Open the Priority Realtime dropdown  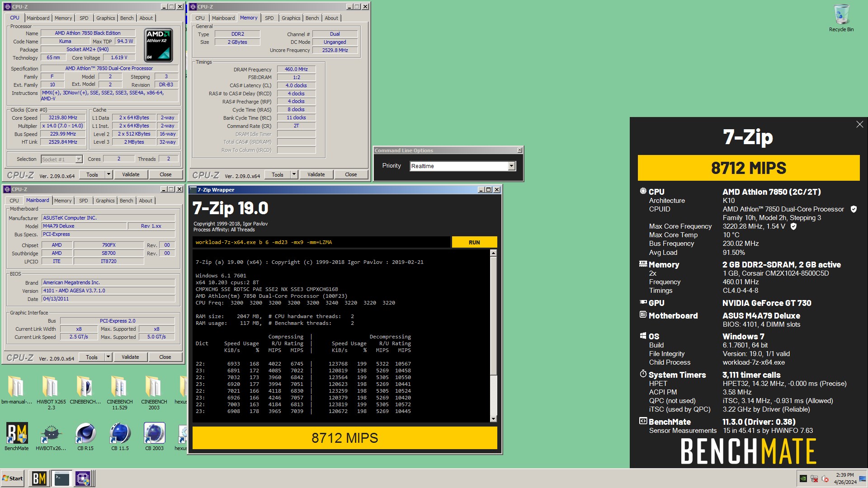coord(511,166)
